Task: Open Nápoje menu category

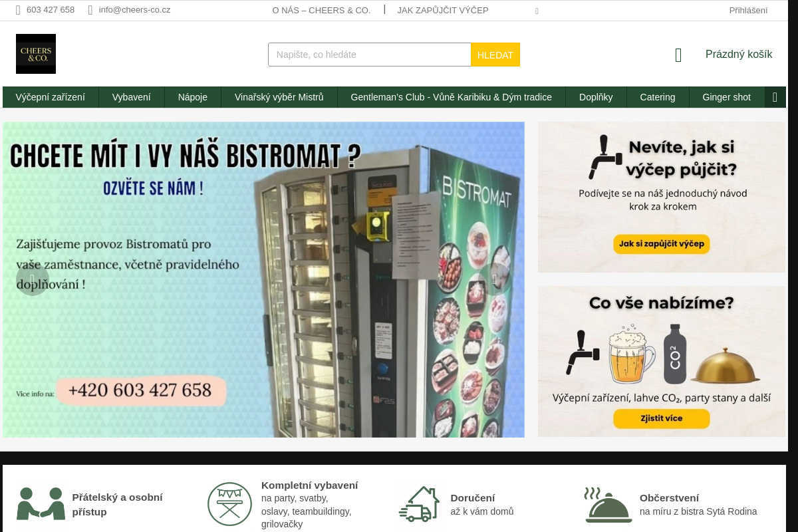Action: click(x=193, y=97)
